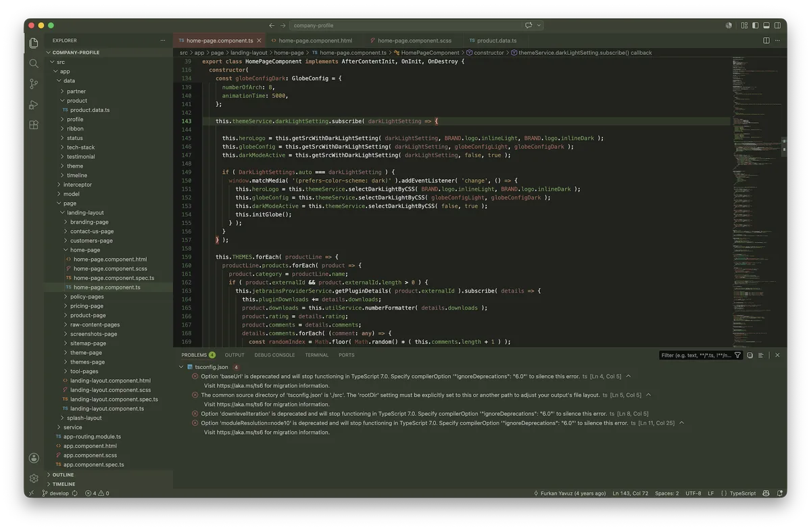Open the Run and Debug view

click(34, 105)
